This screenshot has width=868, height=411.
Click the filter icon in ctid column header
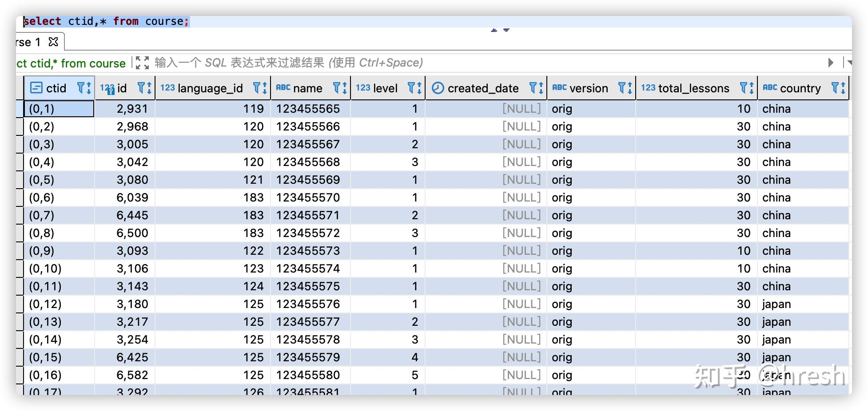[81, 88]
